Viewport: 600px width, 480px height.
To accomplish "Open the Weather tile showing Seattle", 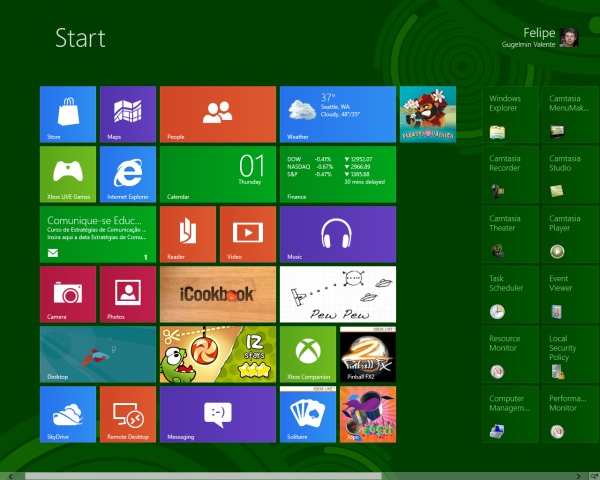I will [338, 114].
